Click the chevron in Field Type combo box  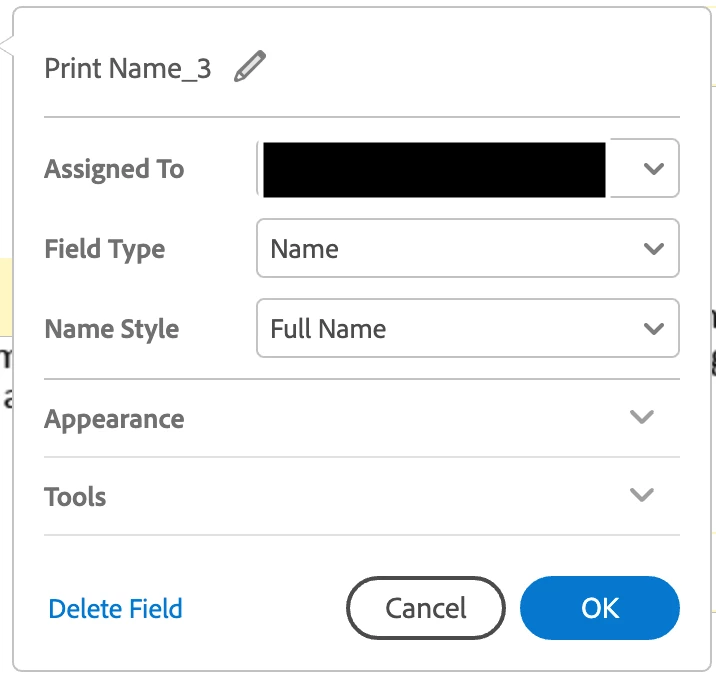click(x=654, y=248)
